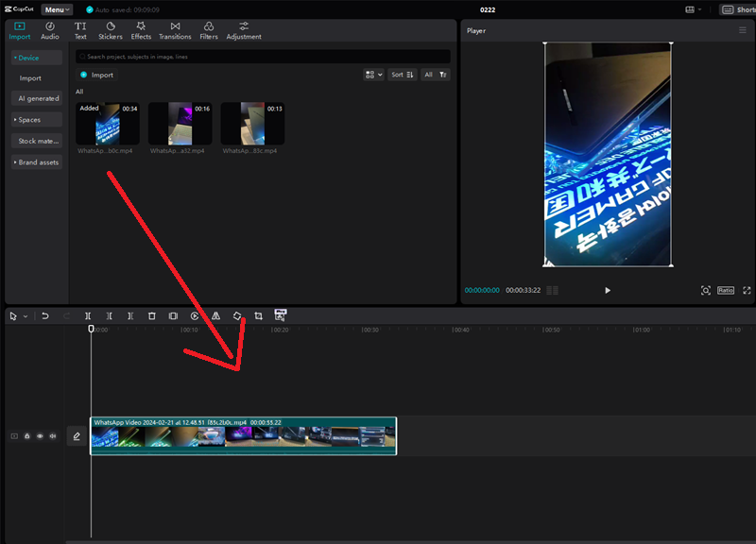The width and height of the screenshot is (756, 544).
Task: Click the Rotate icon in timeline toolbar
Action: [237, 315]
